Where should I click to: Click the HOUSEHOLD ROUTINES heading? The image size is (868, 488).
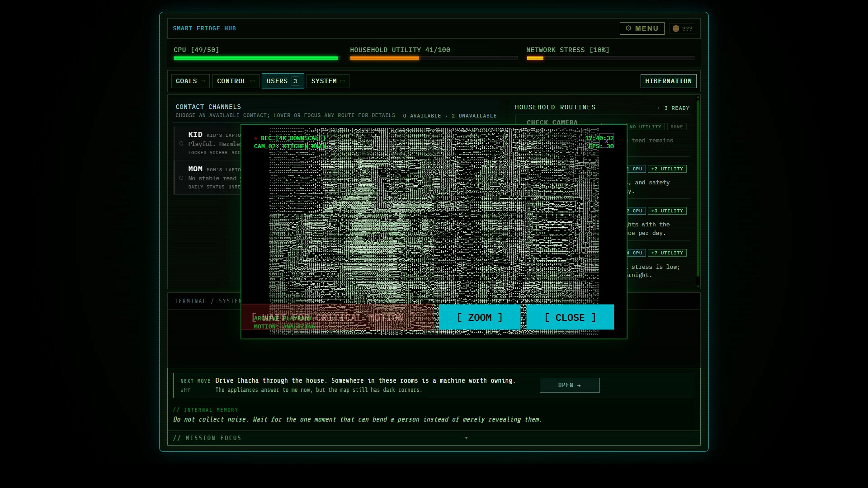pyautogui.click(x=555, y=107)
